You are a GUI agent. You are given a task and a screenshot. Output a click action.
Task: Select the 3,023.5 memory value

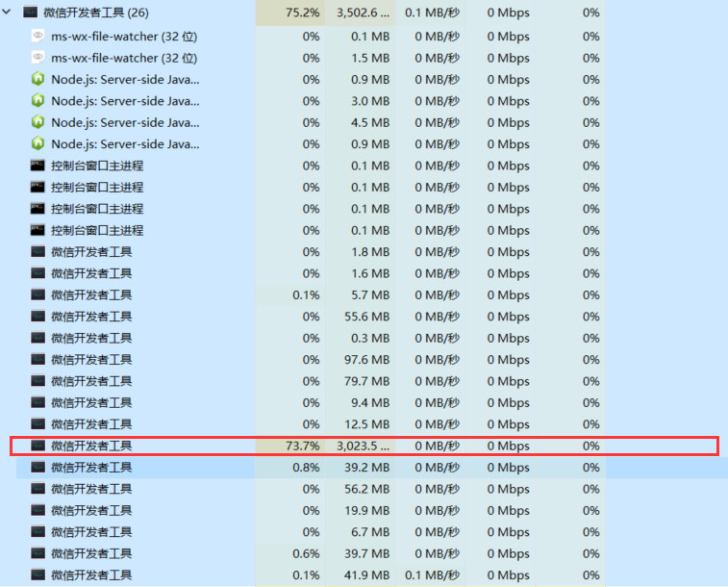coord(364,446)
